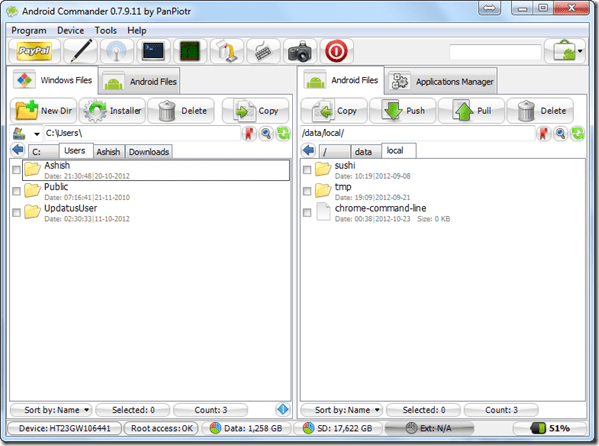Screen dimensions: 599x446
Task: Open right panel Sort by: Name dropdown
Action: (x=342, y=410)
